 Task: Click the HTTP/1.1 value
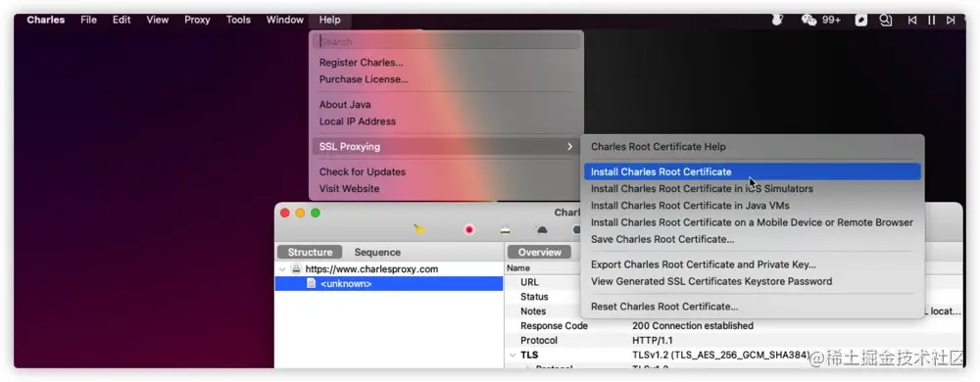pos(654,340)
